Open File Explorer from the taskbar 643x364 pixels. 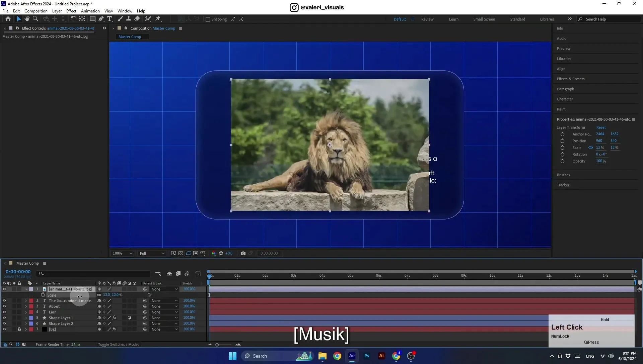(323, 356)
